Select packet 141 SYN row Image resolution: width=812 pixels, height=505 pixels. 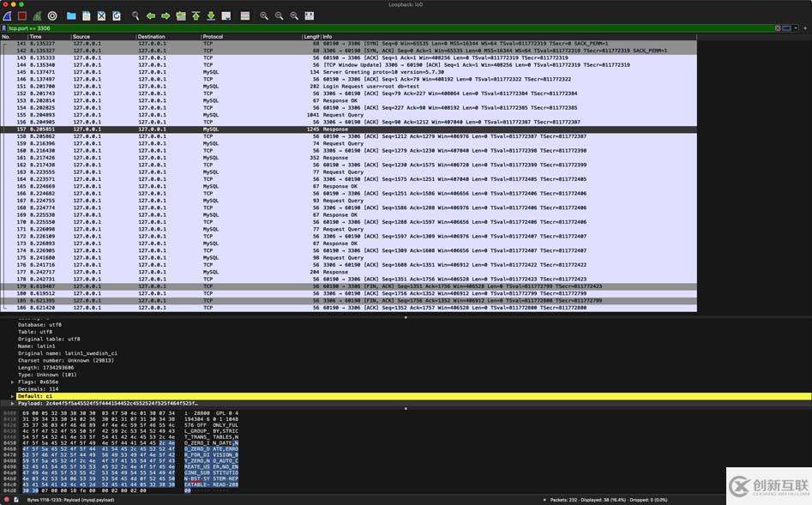348,44
